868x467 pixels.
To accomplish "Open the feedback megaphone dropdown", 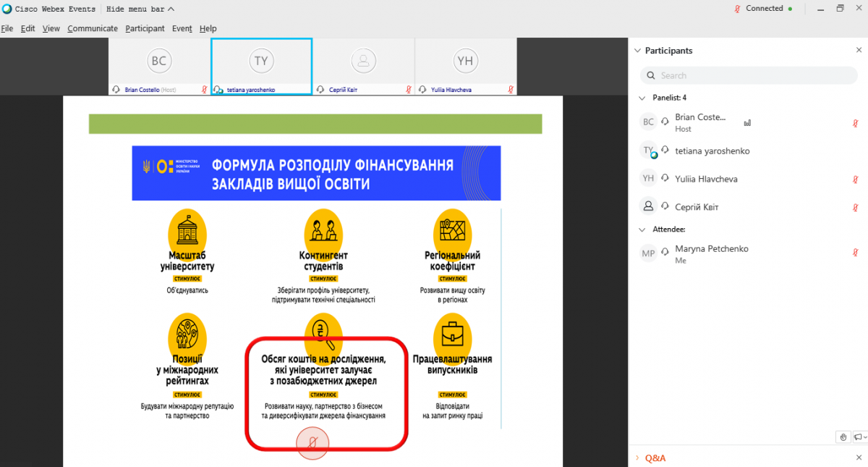I will [x=860, y=437].
